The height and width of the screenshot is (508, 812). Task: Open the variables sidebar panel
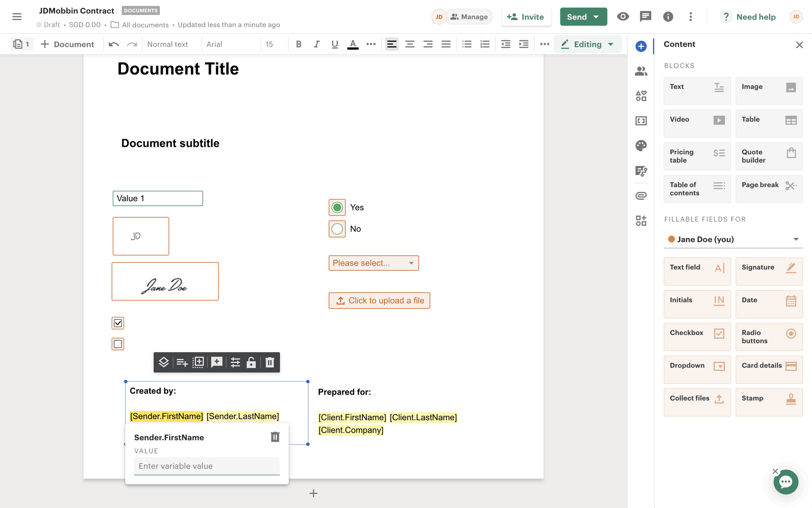point(641,121)
